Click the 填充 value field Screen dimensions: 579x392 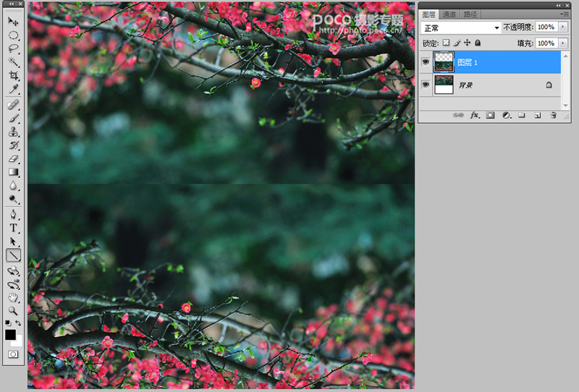(547, 43)
